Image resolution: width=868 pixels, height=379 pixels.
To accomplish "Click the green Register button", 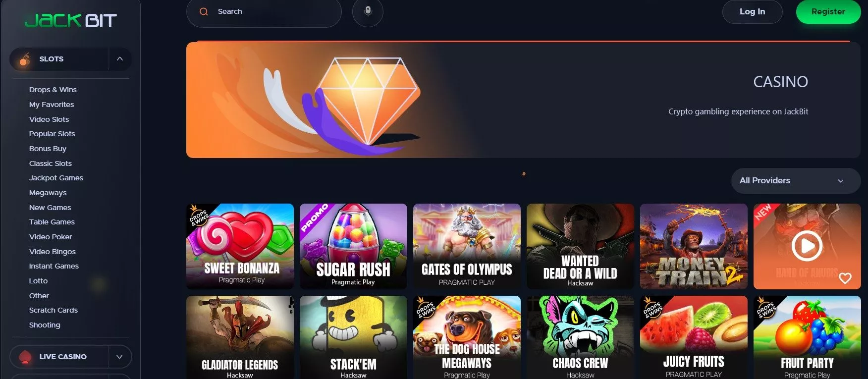I will tap(828, 11).
